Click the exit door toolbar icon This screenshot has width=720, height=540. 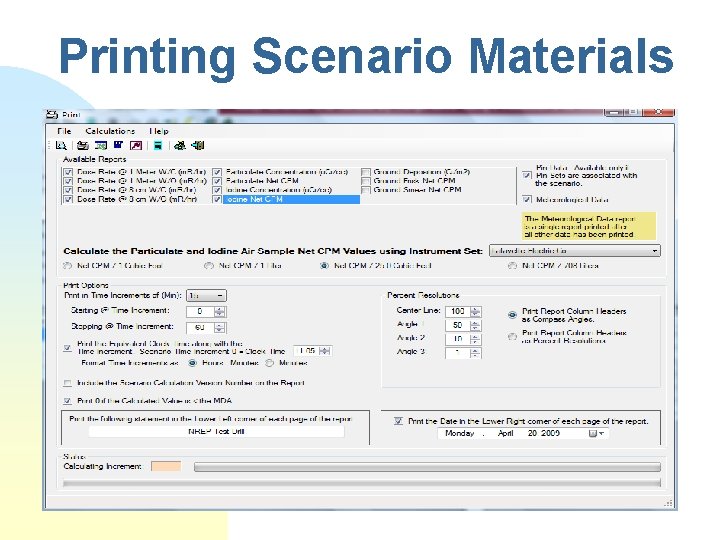click(198, 146)
